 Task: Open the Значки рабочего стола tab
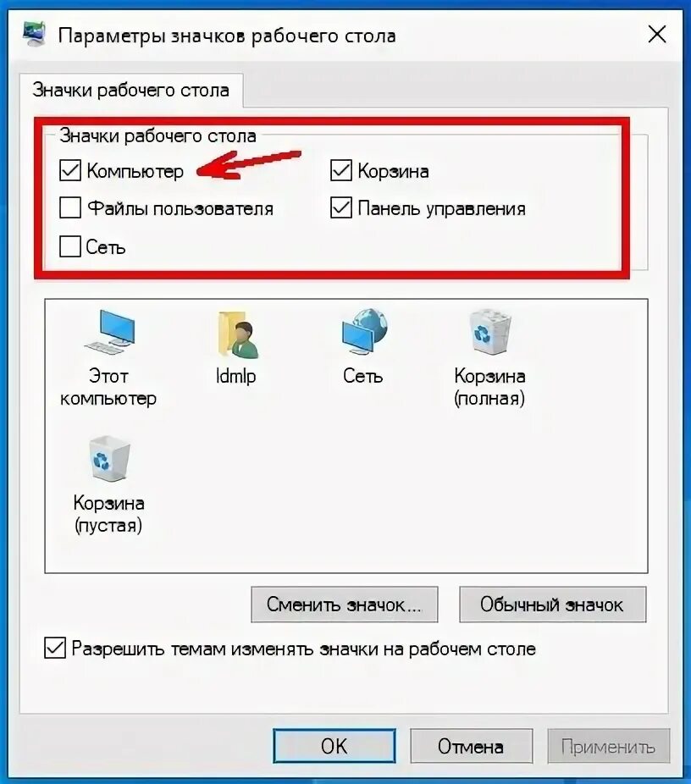131,90
